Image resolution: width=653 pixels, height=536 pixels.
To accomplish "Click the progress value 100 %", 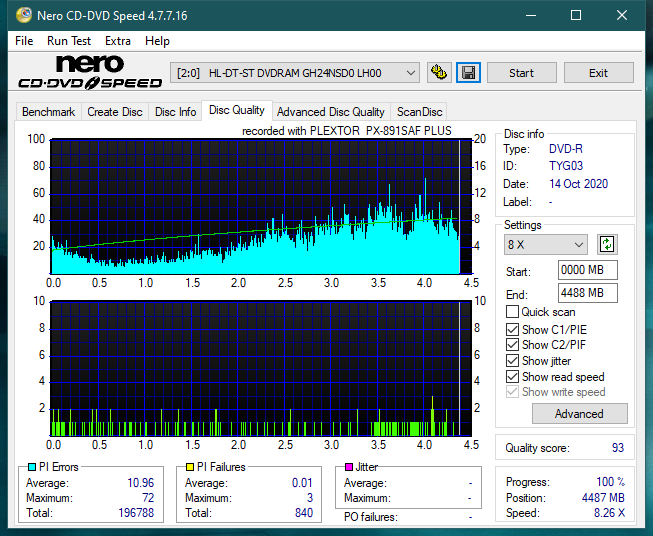I will pyautogui.click(x=611, y=482).
